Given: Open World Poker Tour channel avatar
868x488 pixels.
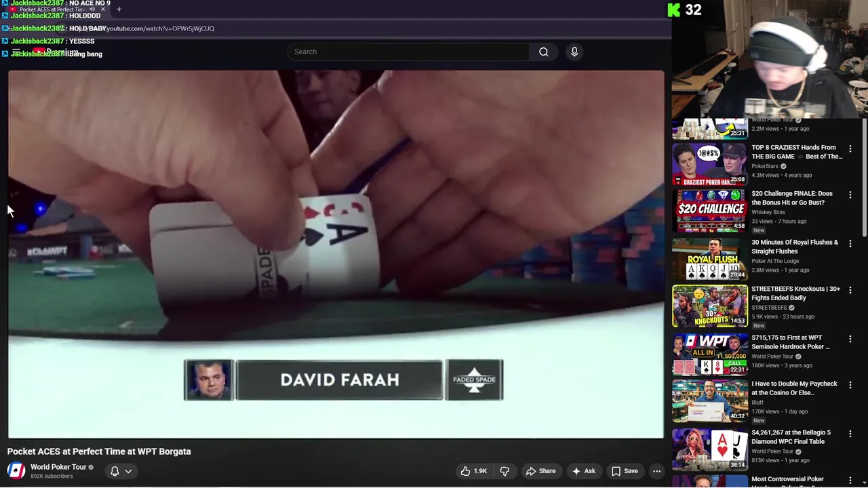Looking at the screenshot, I should click(x=16, y=470).
